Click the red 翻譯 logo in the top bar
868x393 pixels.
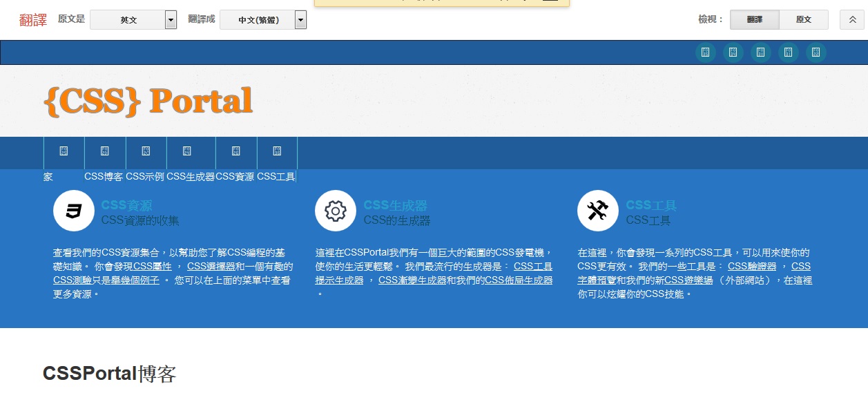[x=33, y=20]
